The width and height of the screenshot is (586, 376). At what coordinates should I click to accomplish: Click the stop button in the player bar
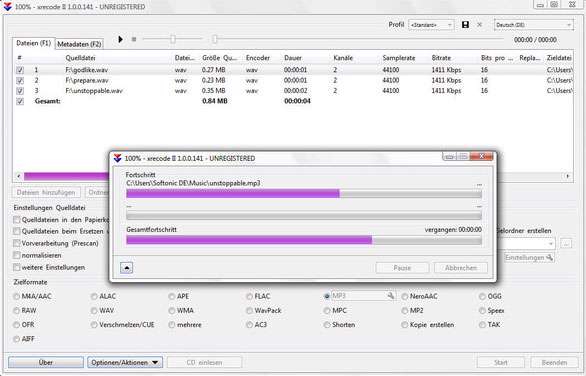(134, 39)
